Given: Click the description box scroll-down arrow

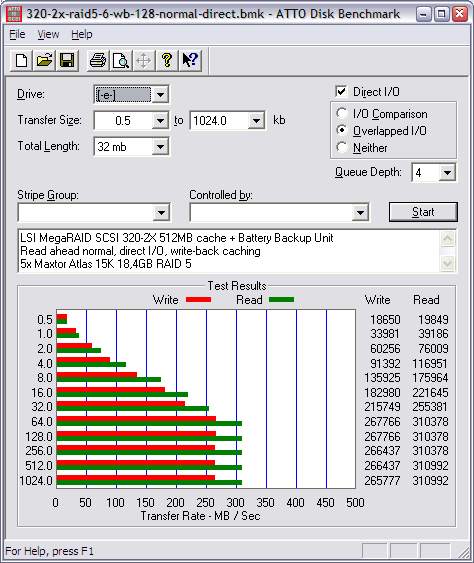Looking at the screenshot, I should [448, 264].
